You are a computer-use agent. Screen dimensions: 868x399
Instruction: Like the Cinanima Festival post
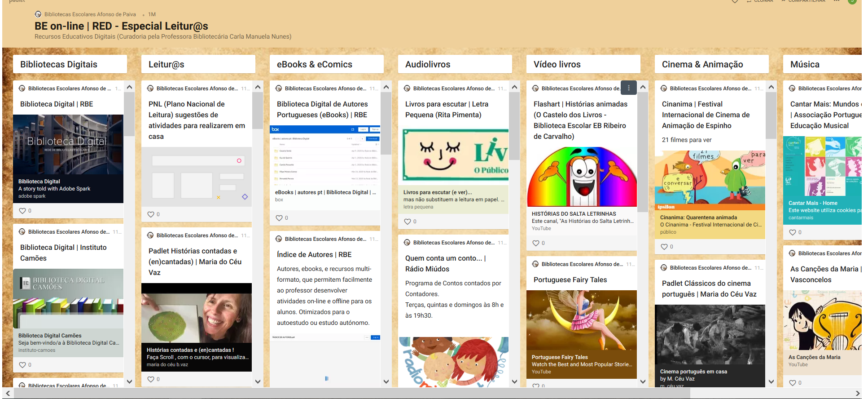point(664,247)
